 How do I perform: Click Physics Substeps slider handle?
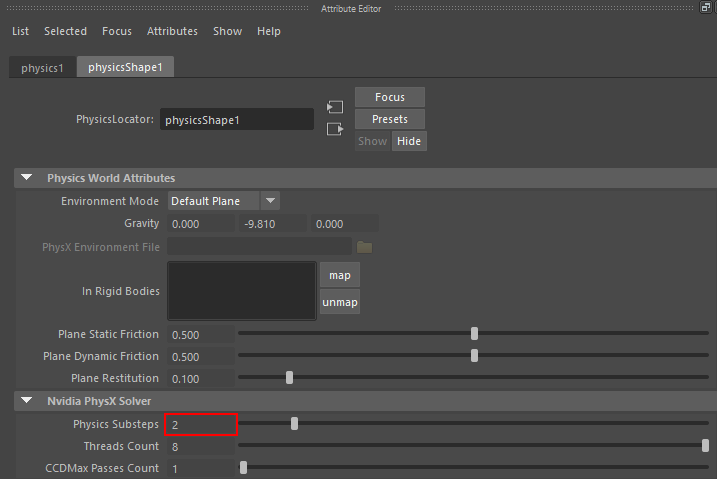pyautogui.click(x=294, y=424)
